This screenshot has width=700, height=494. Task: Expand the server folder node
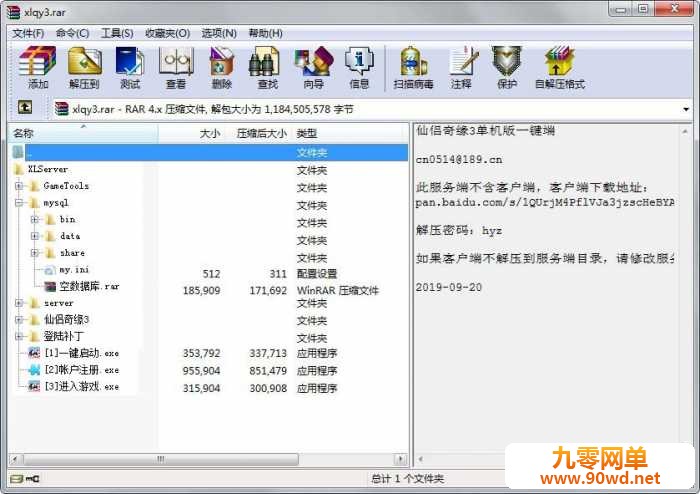pos(19,303)
